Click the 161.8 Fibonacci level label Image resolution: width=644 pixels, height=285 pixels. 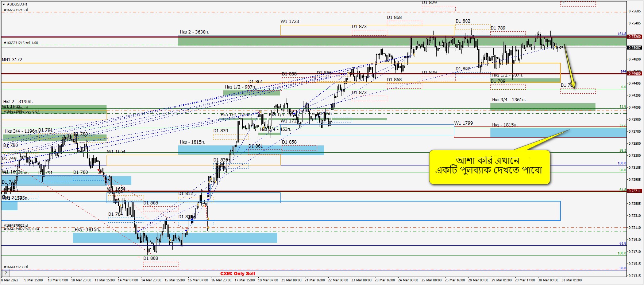tap(621, 34)
